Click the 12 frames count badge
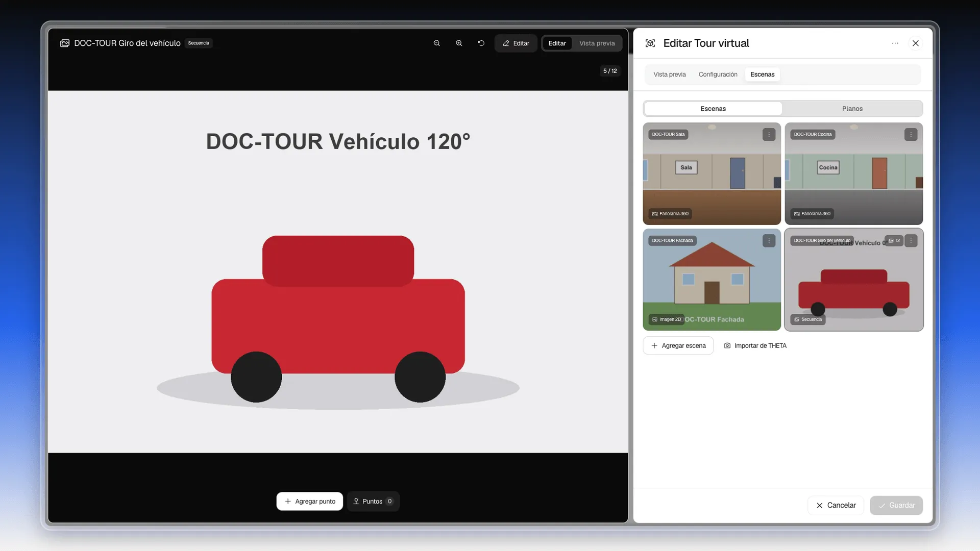980x551 pixels. (894, 241)
